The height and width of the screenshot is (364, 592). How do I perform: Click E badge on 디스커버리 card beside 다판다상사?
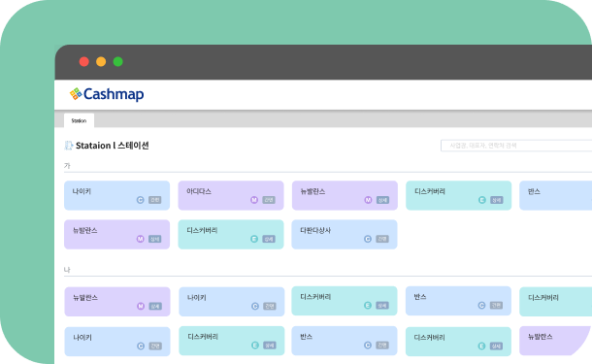coord(254,239)
